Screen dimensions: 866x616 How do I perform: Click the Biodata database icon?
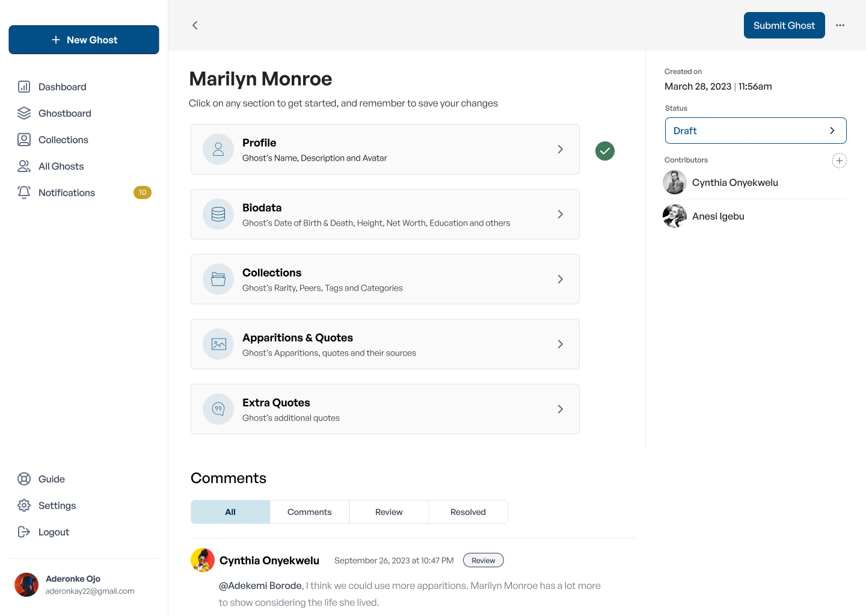pos(218,214)
